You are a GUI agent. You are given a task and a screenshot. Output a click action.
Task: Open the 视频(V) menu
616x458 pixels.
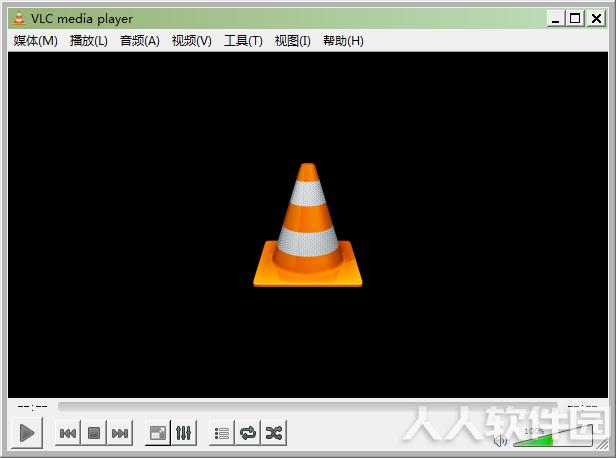click(x=191, y=40)
